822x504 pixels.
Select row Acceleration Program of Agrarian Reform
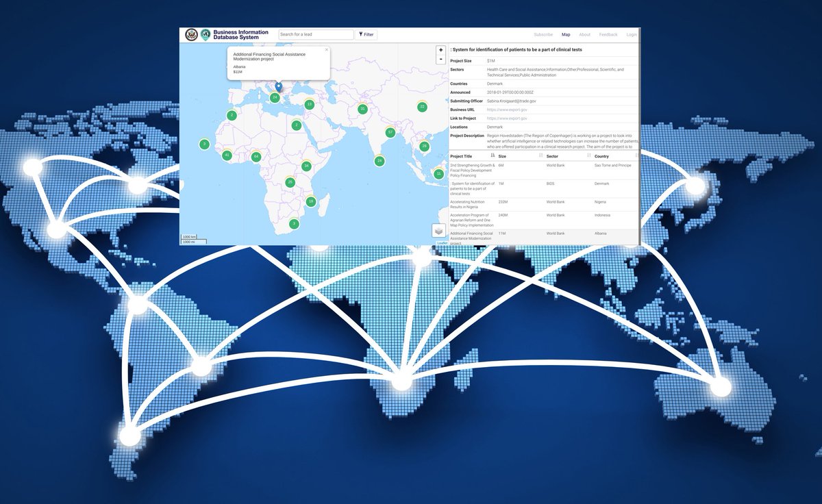coord(545,220)
